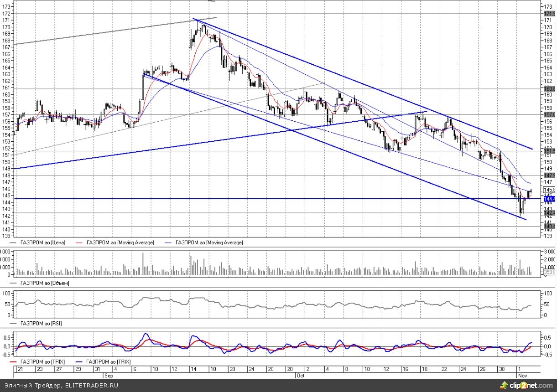Click the 171.9 price level marker
The image size is (557, 392).
(x=549, y=14)
